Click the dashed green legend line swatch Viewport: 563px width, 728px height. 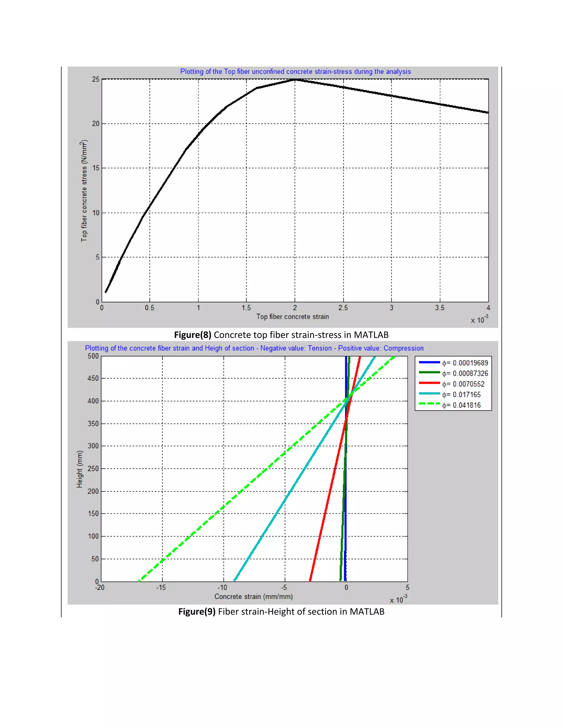[x=430, y=404]
